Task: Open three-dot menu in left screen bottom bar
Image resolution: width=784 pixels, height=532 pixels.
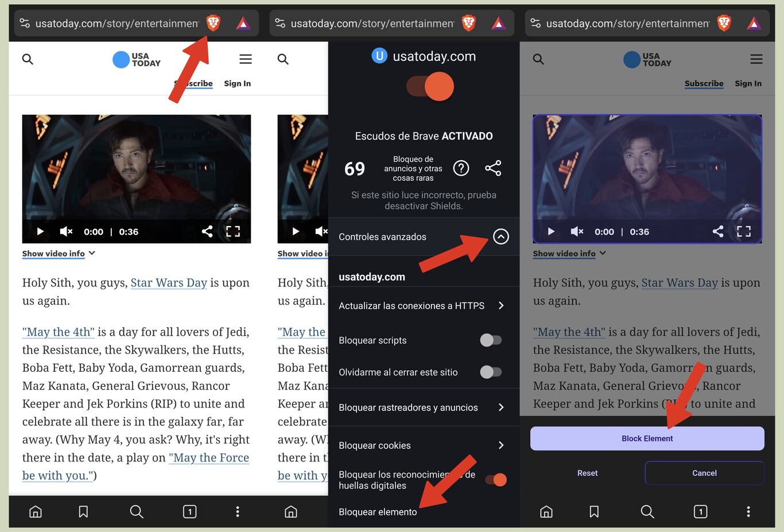Action: pos(238,511)
